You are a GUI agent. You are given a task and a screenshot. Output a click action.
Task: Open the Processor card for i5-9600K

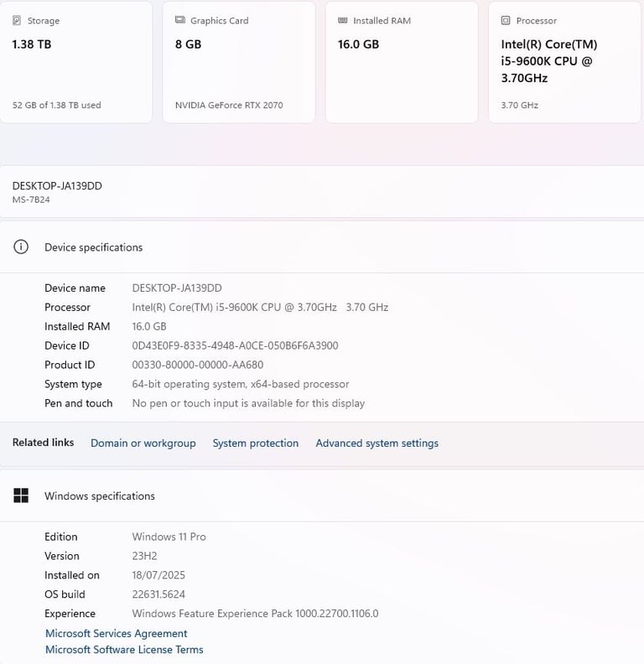click(564, 62)
